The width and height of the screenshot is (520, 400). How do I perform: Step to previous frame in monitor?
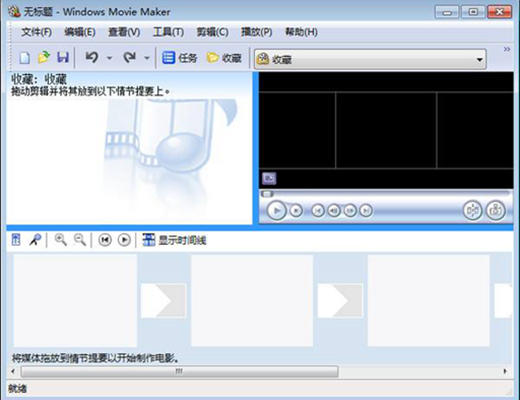[x=334, y=211]
